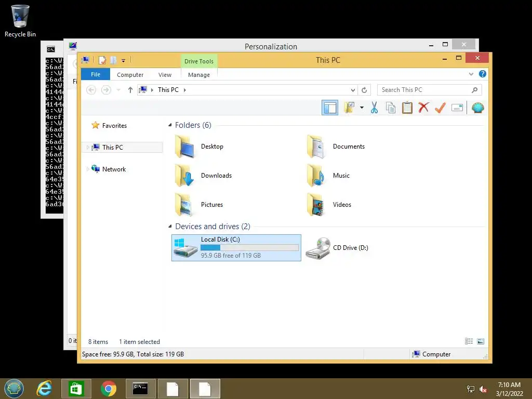The image size is (532, 399).
Task: Click the Copy toolbar icon
Action: pyautogui.click(x=391, y=108)
